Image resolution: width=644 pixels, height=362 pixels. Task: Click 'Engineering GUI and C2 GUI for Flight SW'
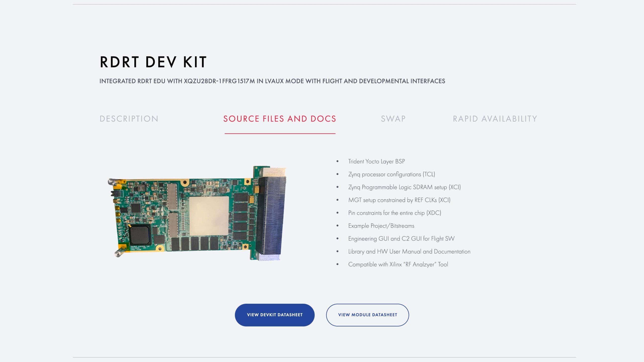coord(401,239)
